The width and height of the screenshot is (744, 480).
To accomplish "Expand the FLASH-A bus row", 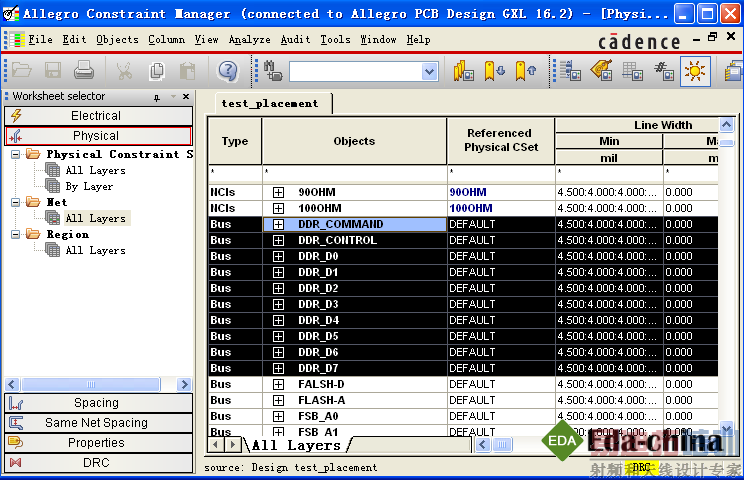I will coord(279,400).
